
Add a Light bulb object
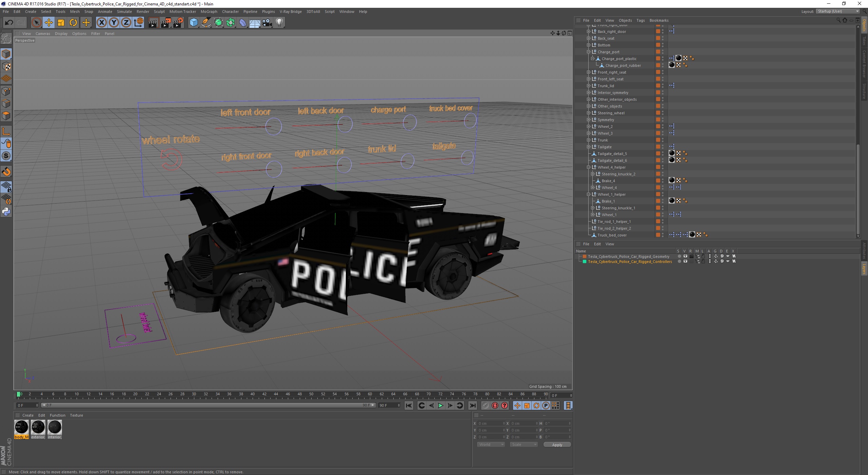pos(279,23)
